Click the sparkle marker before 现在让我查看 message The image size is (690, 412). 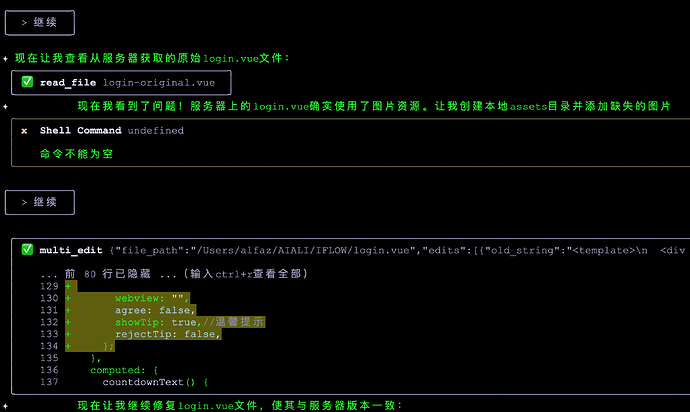coord(7,59)
